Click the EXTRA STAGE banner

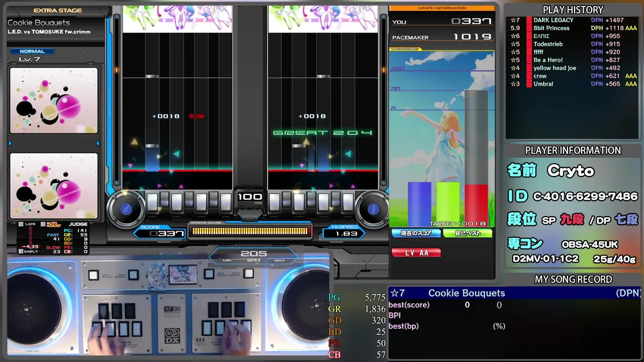[57, 11]
